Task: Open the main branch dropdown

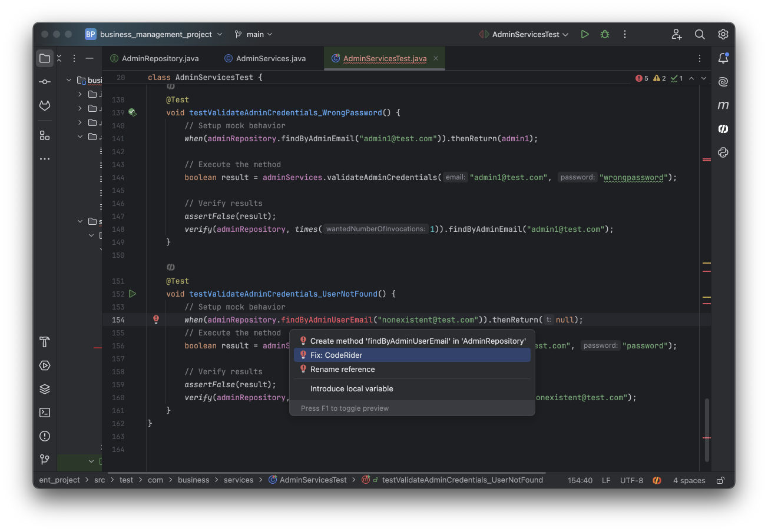Action: coord(254,35)
